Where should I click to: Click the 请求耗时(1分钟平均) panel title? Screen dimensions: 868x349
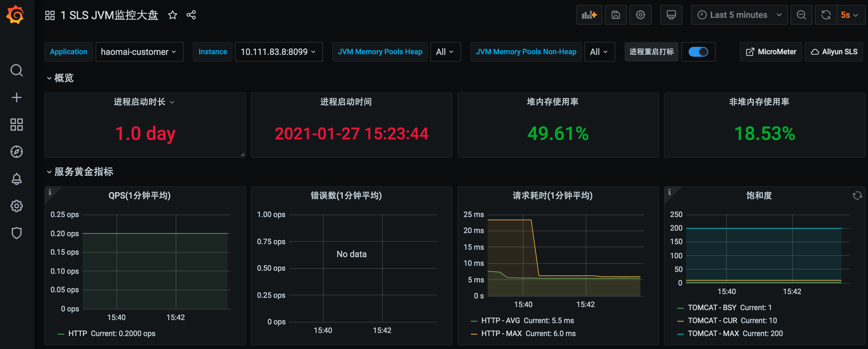pos(553,196)
